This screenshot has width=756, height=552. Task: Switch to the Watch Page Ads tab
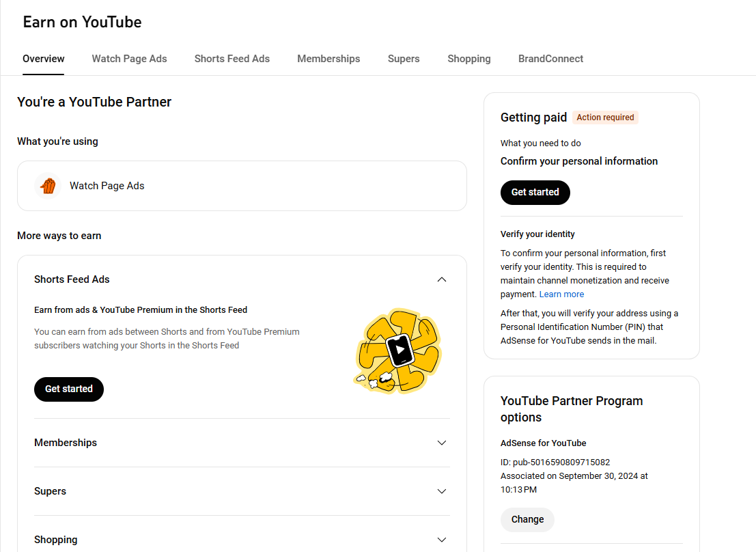coord(129,59)
